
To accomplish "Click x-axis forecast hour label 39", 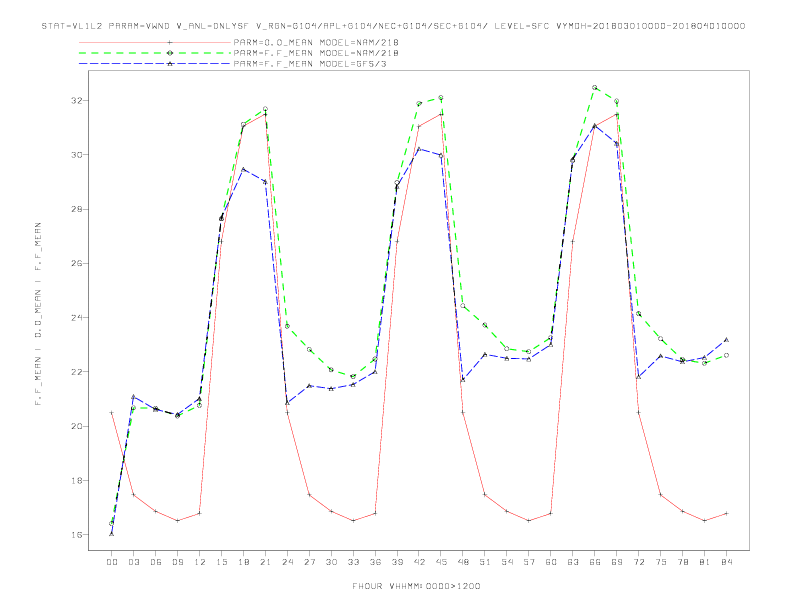I will [397, 562].
